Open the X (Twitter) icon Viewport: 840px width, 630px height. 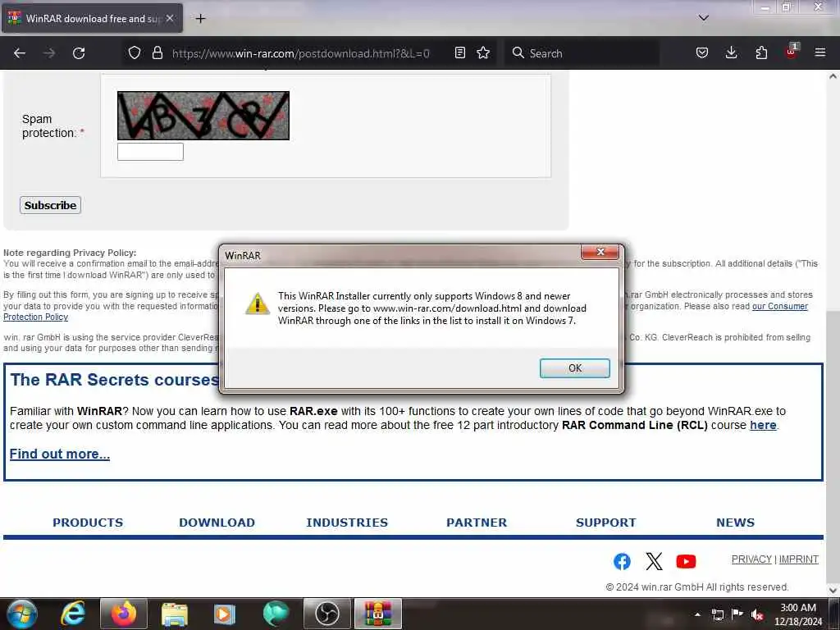(654, 561)
